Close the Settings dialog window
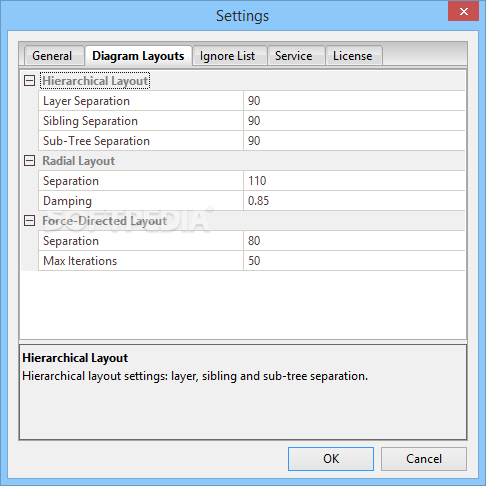Image resolution: width=486 pixels, height=486 pixels. tap(463, 12)
